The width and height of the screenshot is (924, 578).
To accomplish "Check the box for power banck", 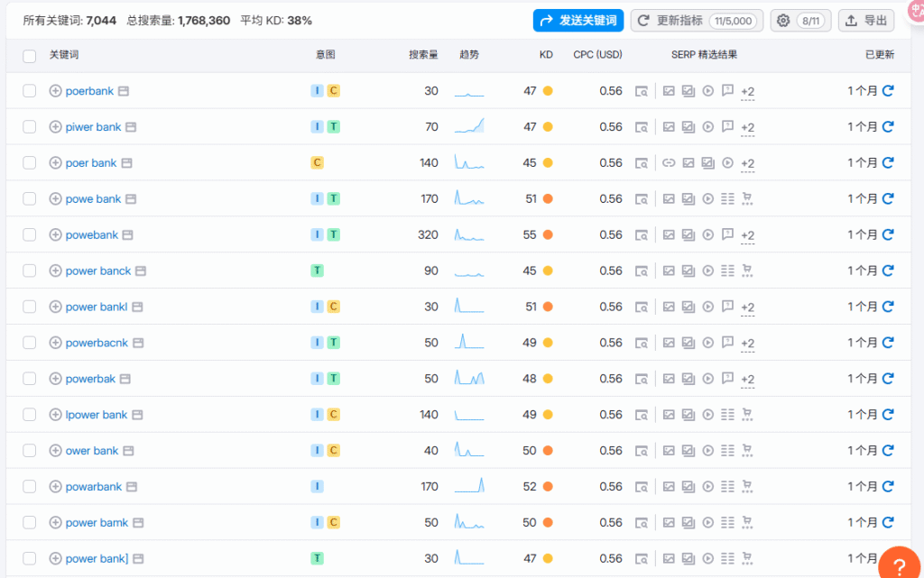I will coord(30,271).
